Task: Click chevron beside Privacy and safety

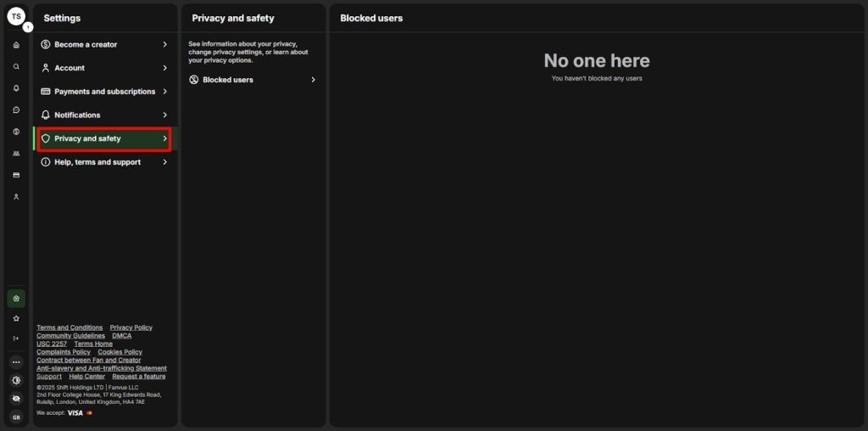Action: pyautogui.click(x=165, y=138)
